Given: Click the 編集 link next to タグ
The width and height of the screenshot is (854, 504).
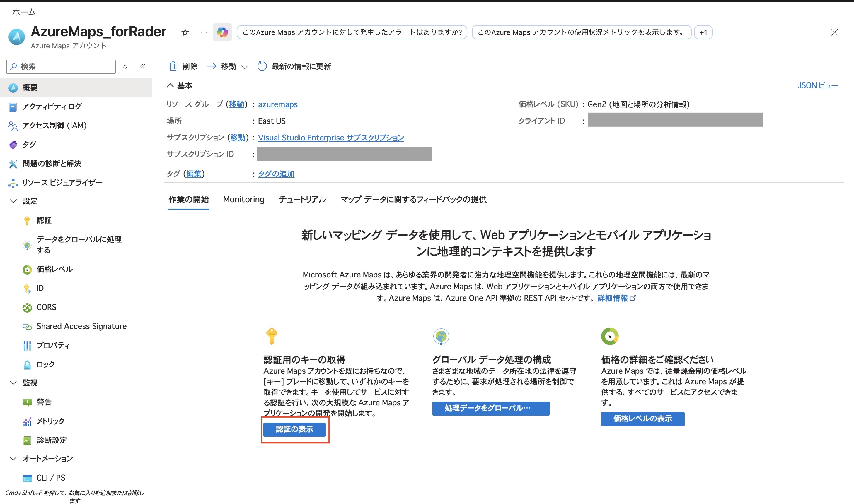Looking at the screenshot, I should 194,174.
